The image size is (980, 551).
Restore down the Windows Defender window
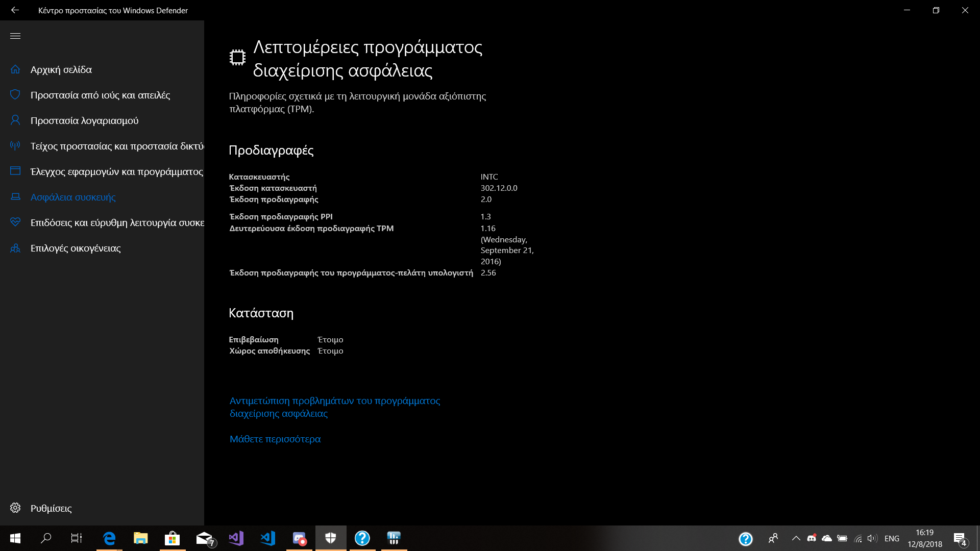936,10
